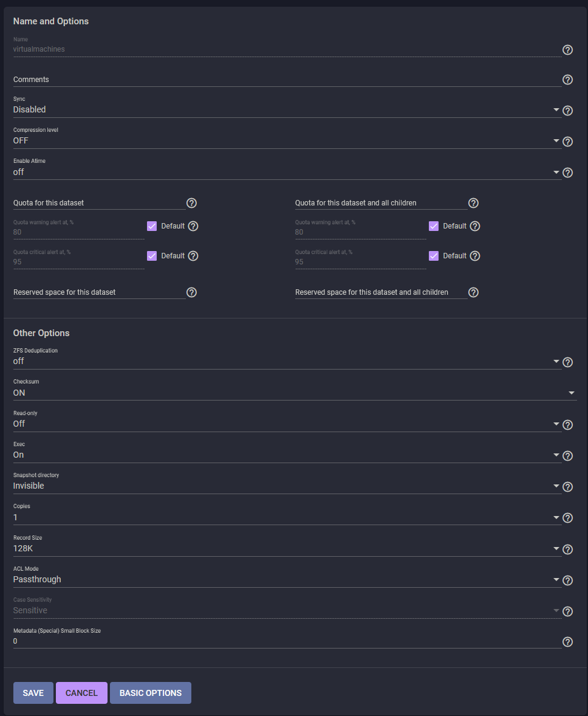Click help icon beside ACL Mode
588x716 pixels.
pos(567,580)
